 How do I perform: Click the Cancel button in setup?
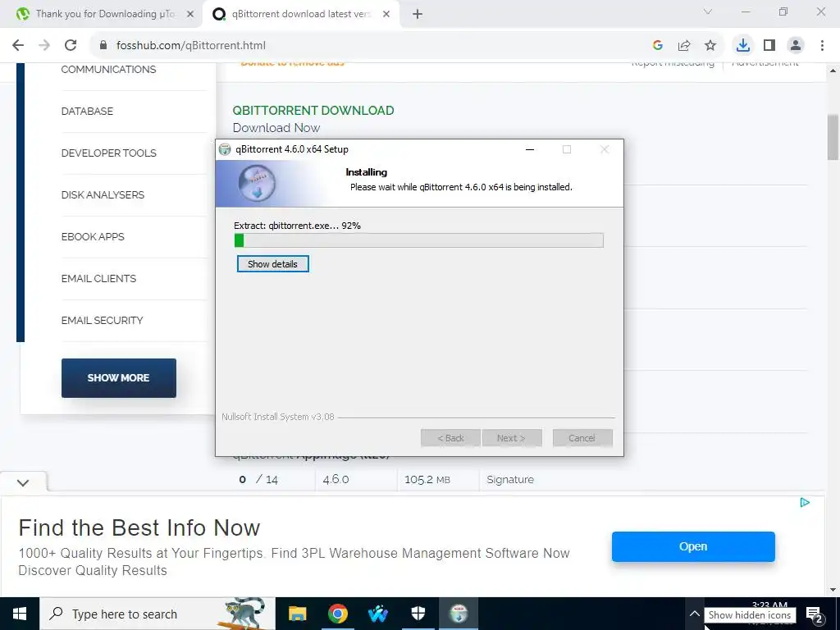582,438
